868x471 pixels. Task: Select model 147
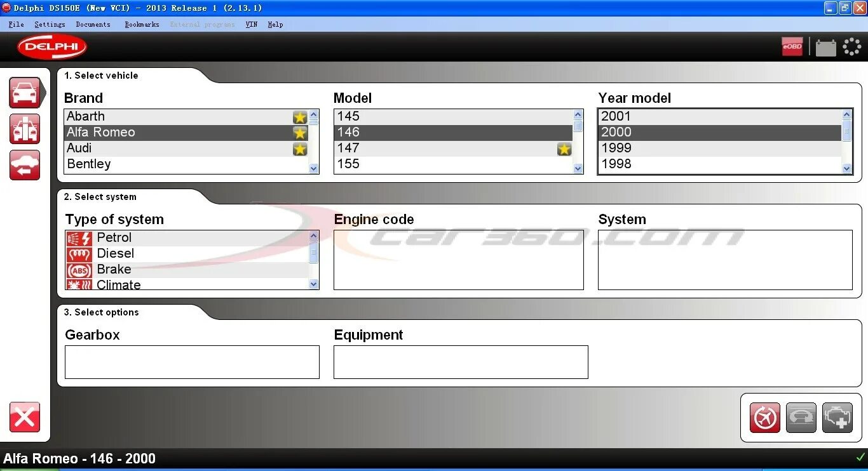pyautogui.click(x=453, y=149)
